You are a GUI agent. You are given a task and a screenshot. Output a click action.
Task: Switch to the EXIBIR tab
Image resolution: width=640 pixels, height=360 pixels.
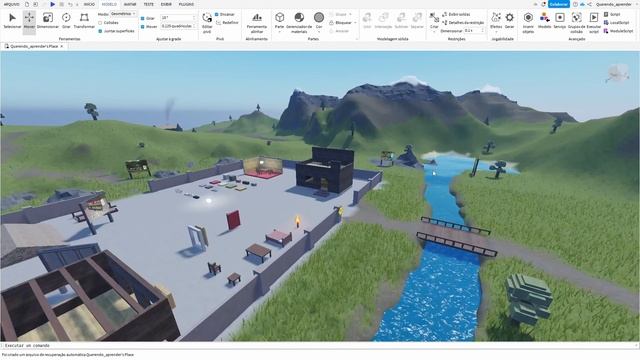point(166,4)
